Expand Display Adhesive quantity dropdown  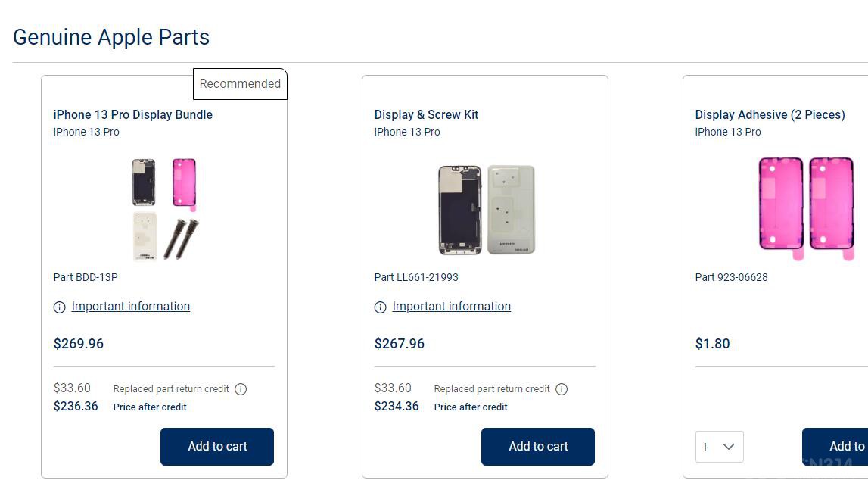tap(719, 447)
